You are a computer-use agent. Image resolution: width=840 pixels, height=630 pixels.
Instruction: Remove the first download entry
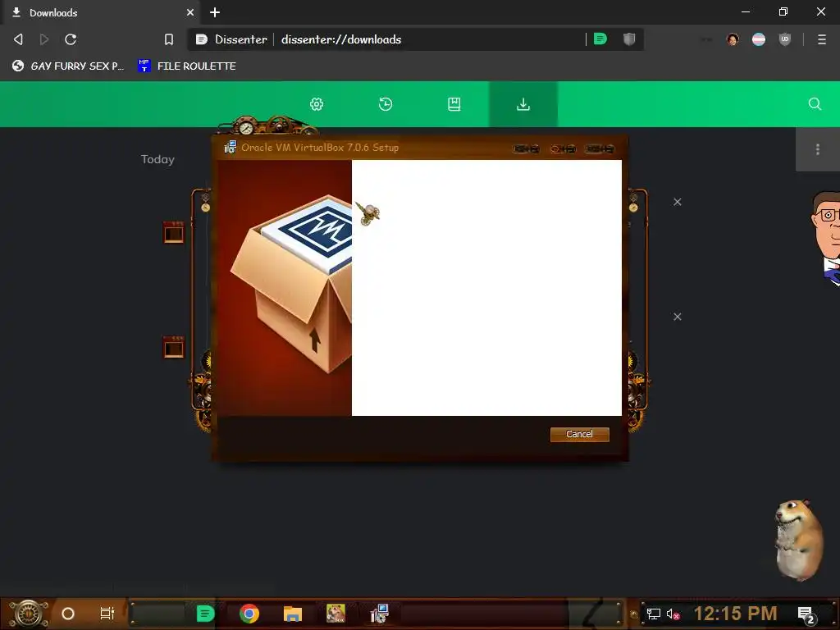pyautogui.click(x=677, y=202)
